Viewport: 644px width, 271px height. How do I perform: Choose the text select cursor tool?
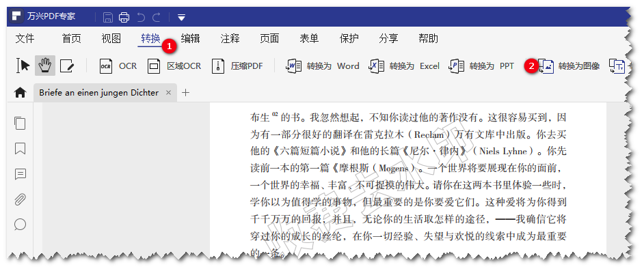point(23,66)
